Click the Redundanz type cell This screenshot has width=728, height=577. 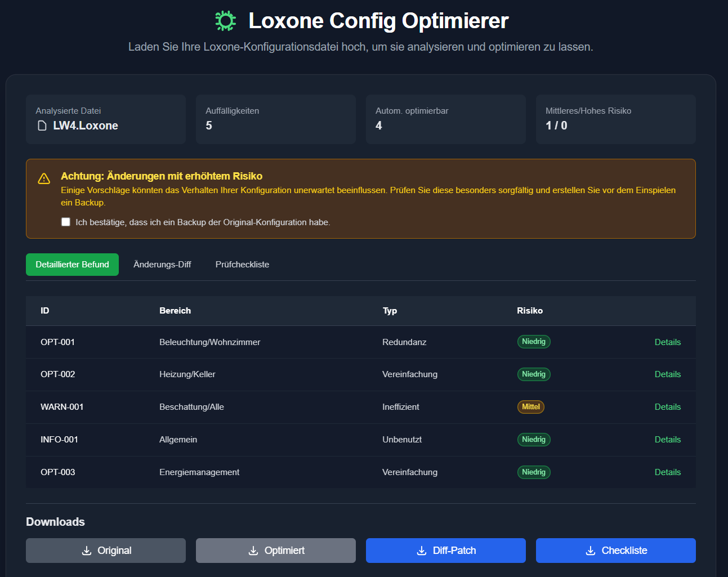(x=404, y=342)
